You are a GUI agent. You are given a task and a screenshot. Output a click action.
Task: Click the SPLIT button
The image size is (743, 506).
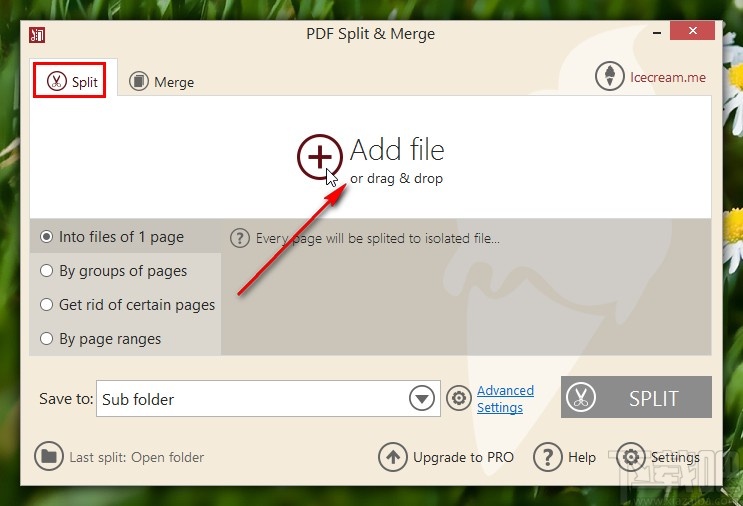pyautogui.click(x=636, y=397)
